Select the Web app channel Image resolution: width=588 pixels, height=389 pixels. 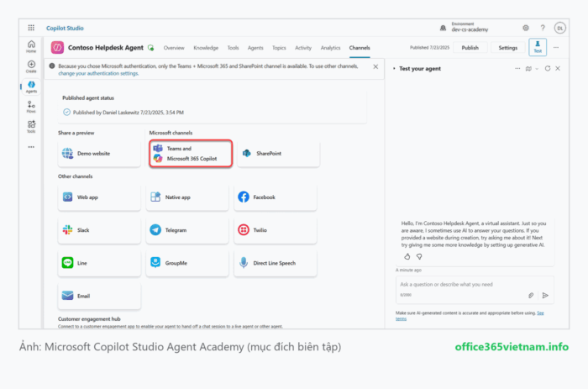[99, 197]
